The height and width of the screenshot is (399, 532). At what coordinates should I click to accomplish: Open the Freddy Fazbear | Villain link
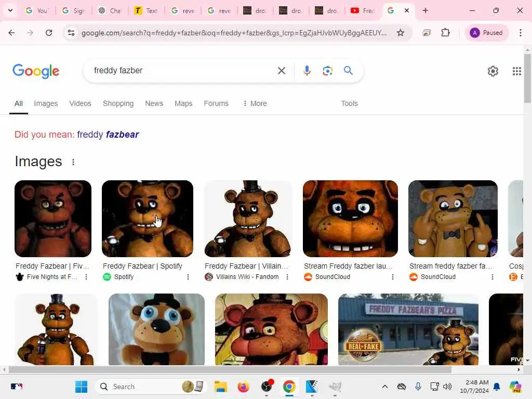pyautogui.click(x=246, y=267)
